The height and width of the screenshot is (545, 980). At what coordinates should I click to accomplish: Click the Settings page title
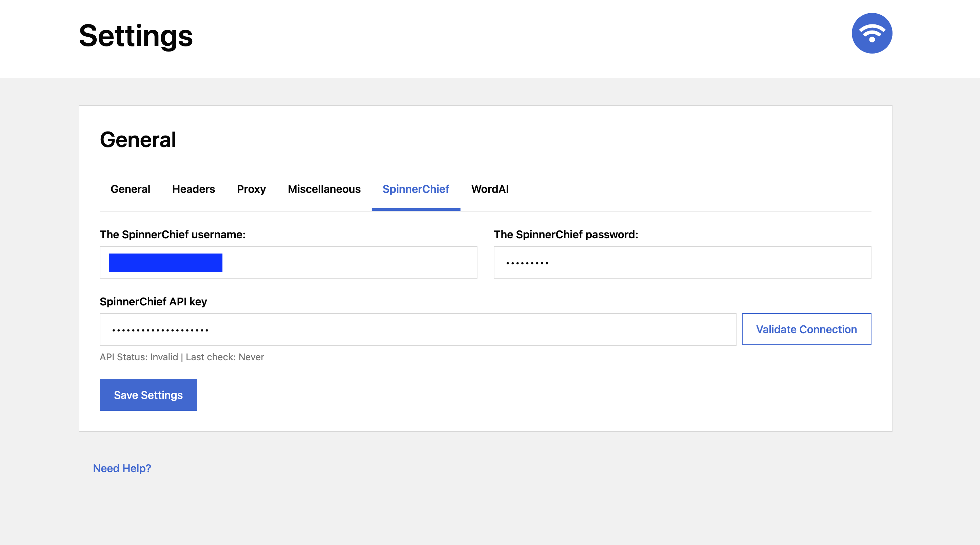[x=136, y=36]
